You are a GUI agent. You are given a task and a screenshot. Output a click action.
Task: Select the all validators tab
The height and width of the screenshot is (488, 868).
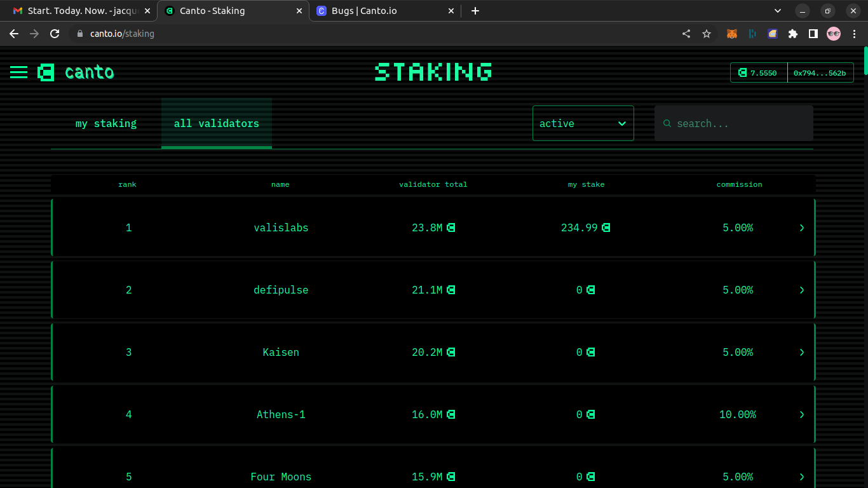(217, 123)
